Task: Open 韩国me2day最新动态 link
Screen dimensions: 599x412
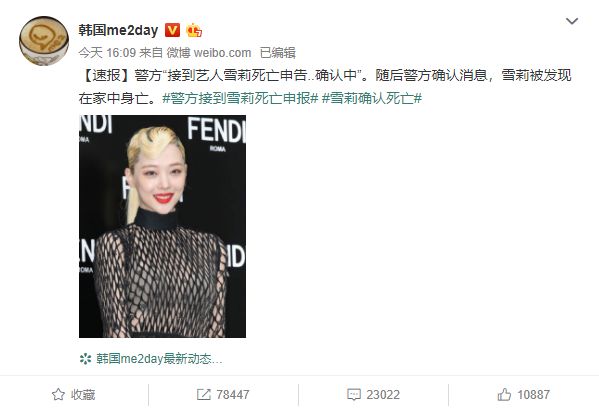Action: click(x=159, y=359)
